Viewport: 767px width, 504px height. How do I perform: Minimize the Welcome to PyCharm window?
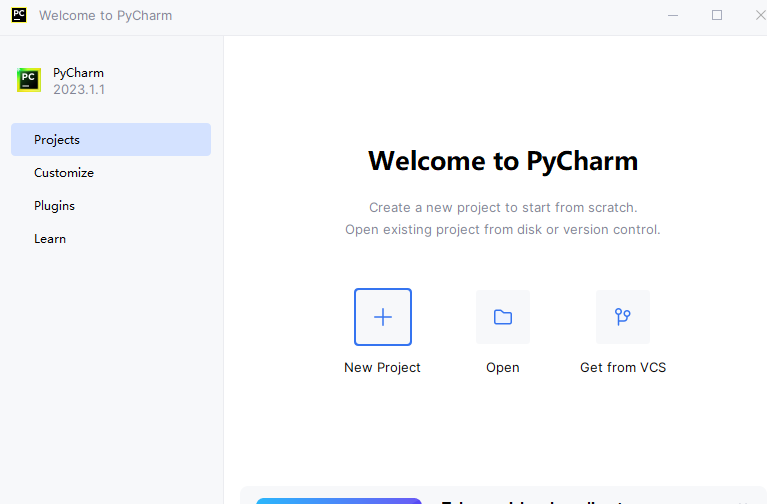click(x=673, y=15)
